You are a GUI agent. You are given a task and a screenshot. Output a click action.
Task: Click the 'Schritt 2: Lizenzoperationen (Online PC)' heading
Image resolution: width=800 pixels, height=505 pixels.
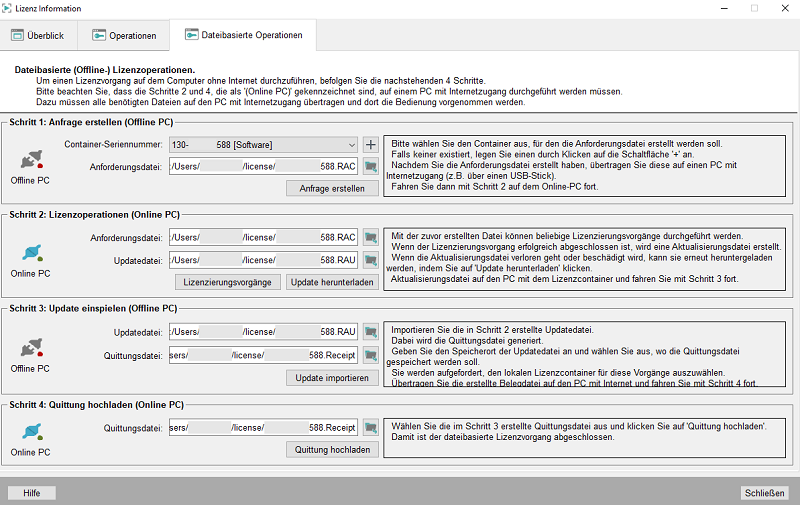[94, 215]
